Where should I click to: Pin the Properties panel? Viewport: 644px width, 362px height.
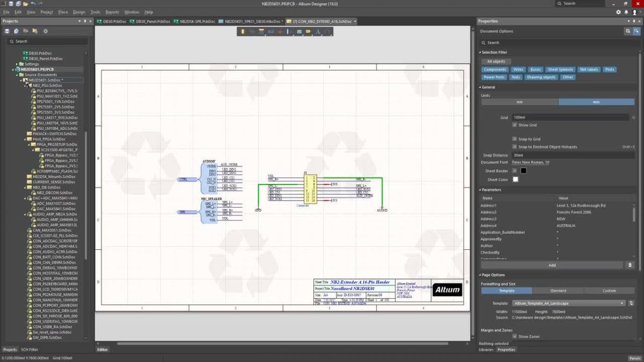pyautogui.click(x=633, y=21)
